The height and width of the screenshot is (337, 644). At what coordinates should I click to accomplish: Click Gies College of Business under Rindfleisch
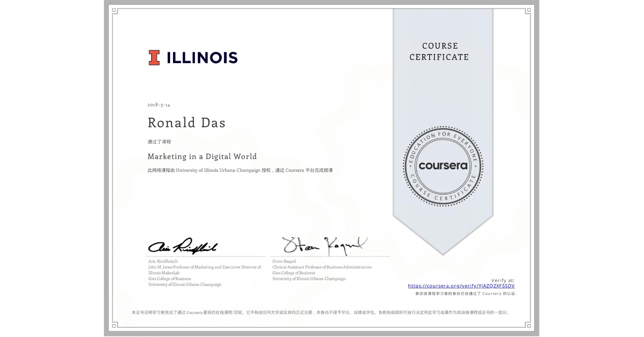click(169, 279)
